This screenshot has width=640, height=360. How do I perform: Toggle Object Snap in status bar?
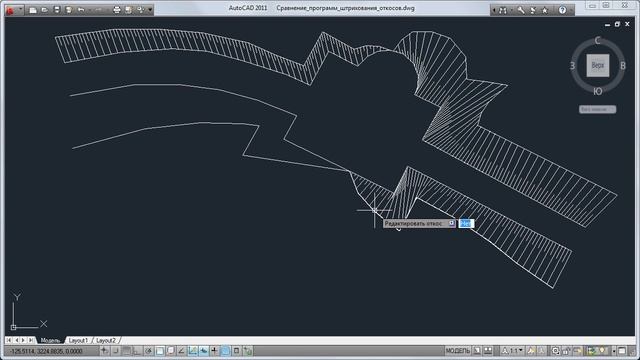[160, 351]
